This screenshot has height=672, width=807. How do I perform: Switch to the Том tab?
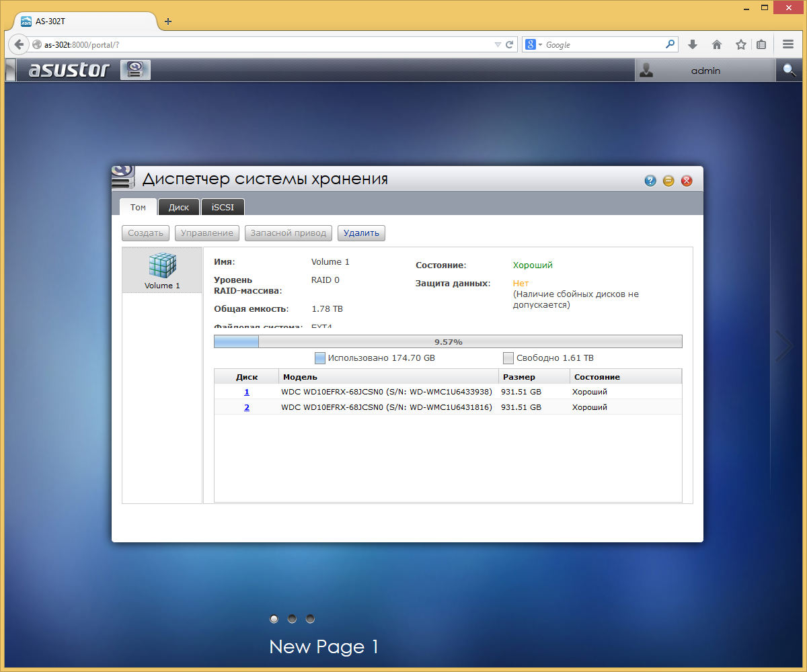coord(138,207)
